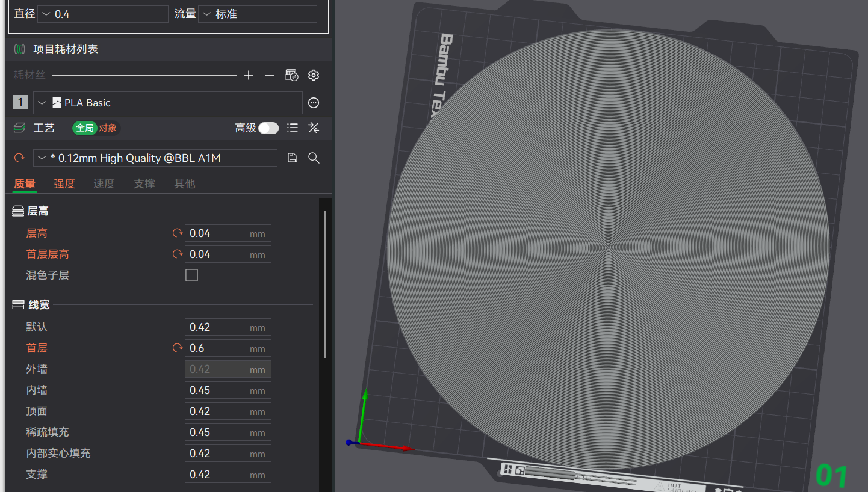Reset preset changes using orange arrow icon
Screen dimensions: 868x492
19,158
